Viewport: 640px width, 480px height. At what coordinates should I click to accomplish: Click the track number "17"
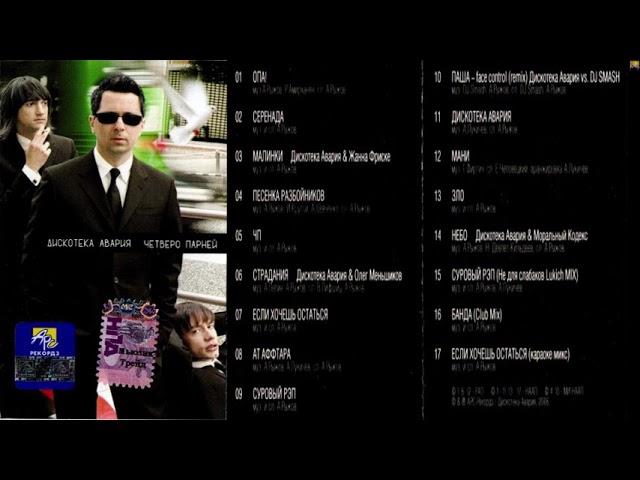click(438, 354)
